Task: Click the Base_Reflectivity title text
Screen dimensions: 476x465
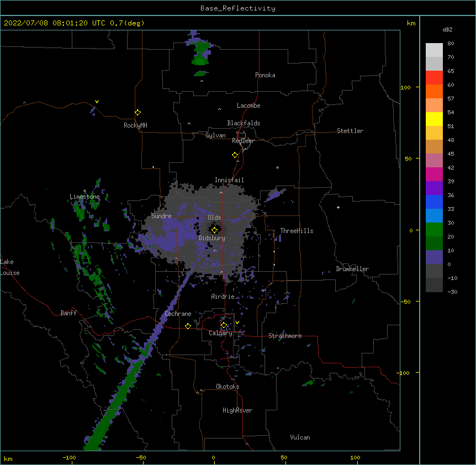Action: (237, 8)
